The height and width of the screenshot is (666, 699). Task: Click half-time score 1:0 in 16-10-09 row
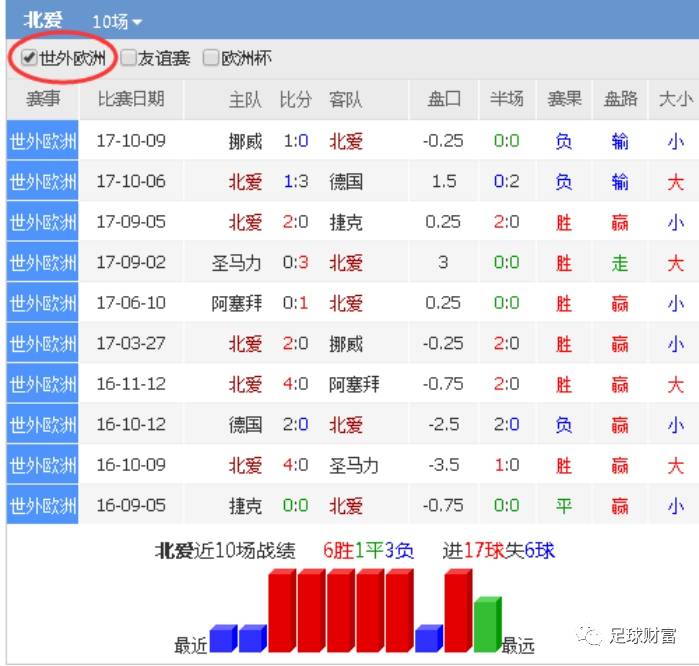[507, 465]
